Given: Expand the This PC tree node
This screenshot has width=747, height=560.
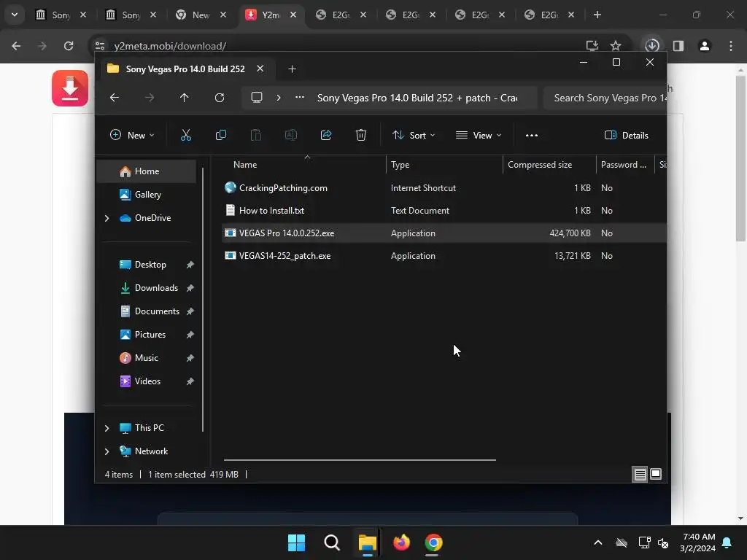Looking at the screenshot, I should click(x=107, y=428).
